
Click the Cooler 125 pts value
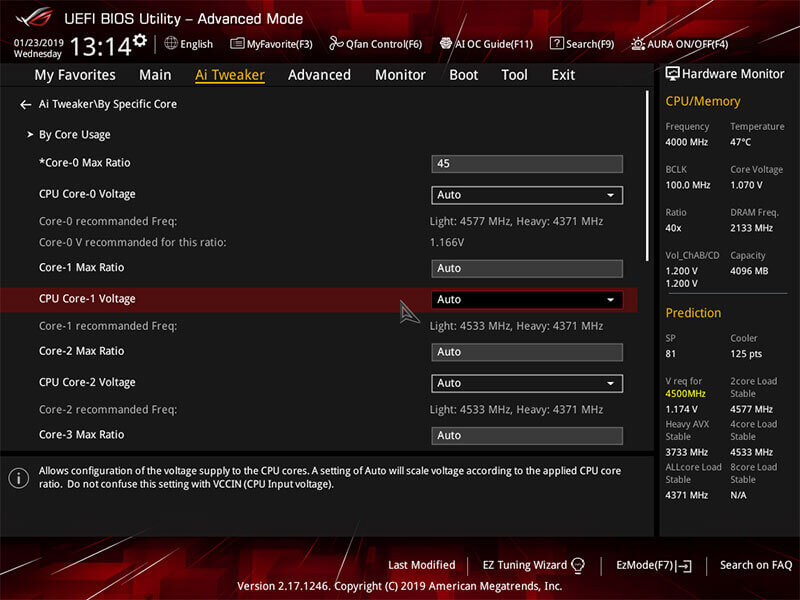(x=746, y=354)
